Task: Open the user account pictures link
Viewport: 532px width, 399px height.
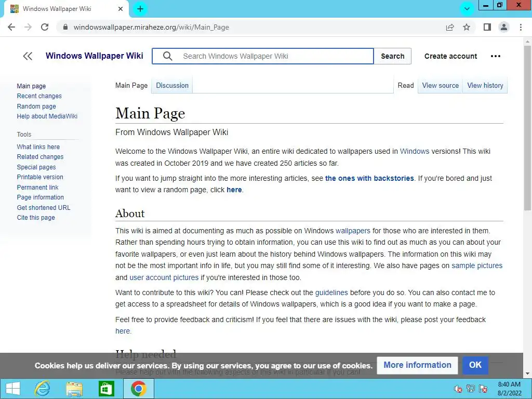Action: [x=164, y=277]
